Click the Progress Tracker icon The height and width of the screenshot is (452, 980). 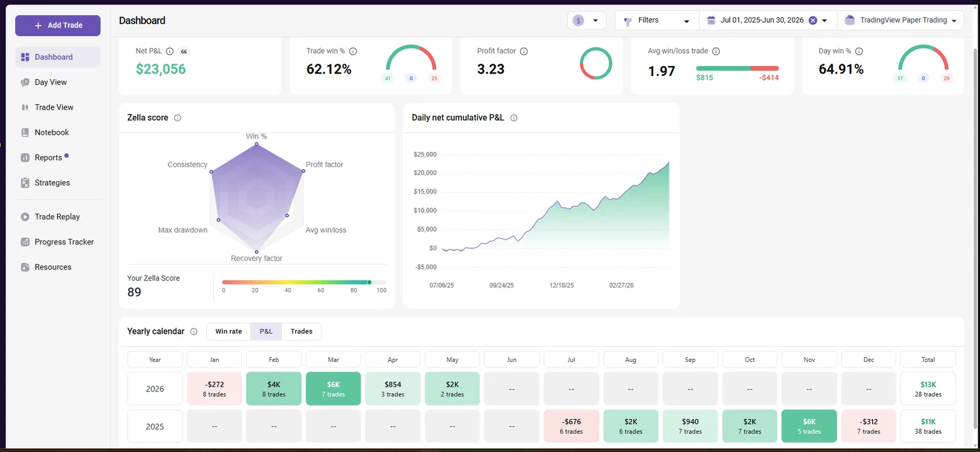tap(25, 242)
